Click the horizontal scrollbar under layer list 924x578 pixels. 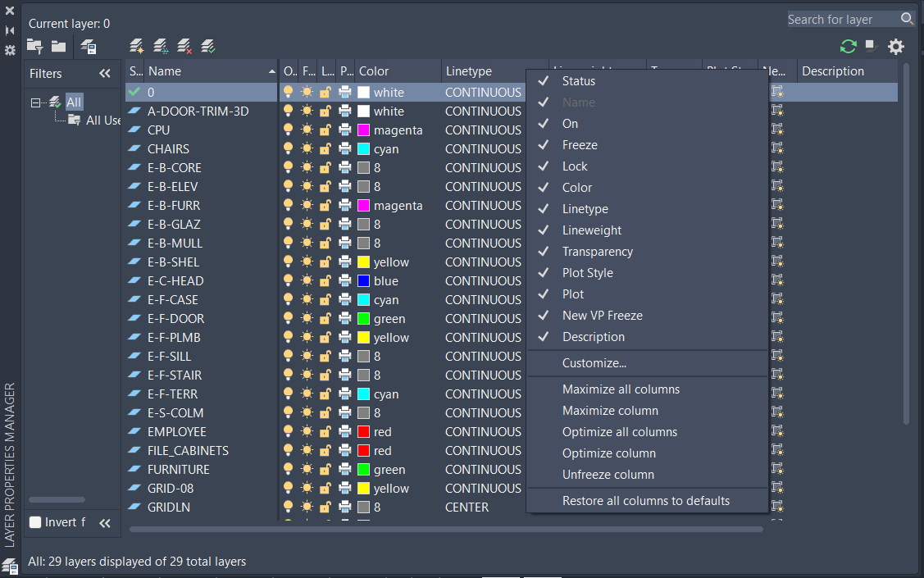(446, 529)
